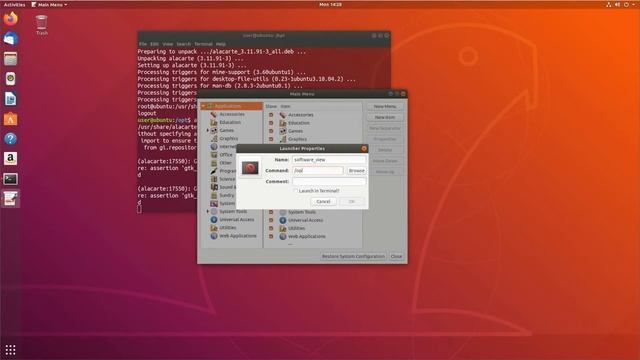Launch LibreOffice Writer from the dock
The image size is (640, 360).
(11, 99)
